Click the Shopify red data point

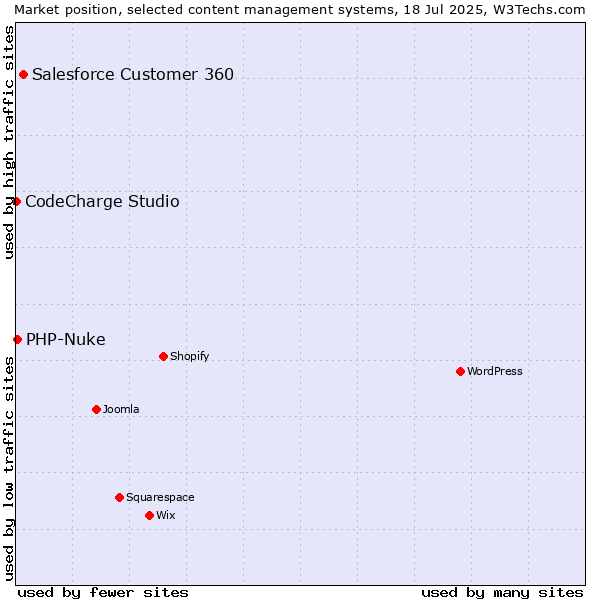163,357
